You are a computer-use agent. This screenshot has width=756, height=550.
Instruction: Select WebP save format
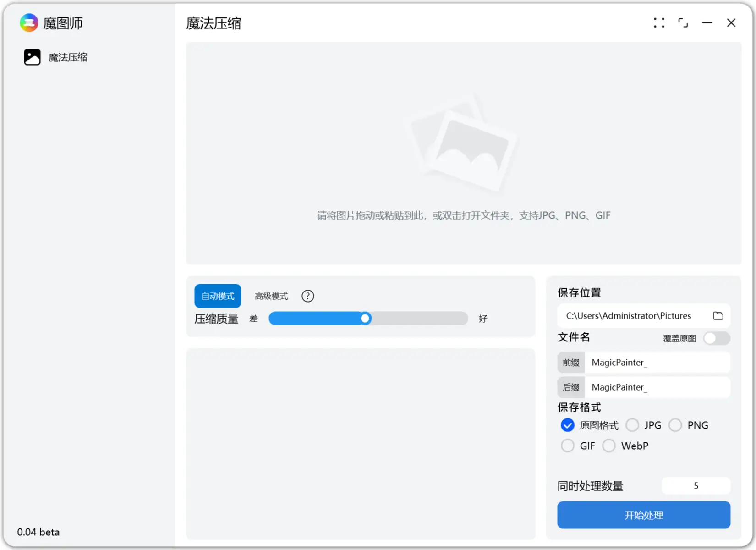(609, 445)
